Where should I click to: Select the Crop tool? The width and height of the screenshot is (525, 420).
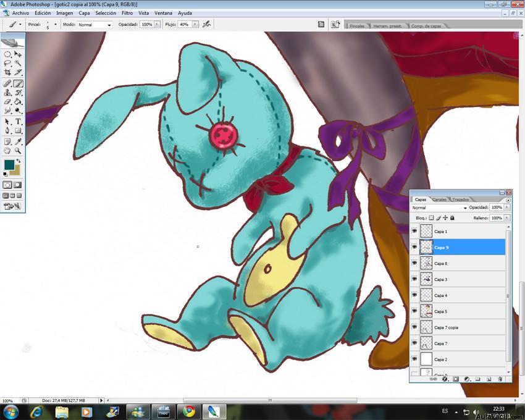[x=7, y=72]
